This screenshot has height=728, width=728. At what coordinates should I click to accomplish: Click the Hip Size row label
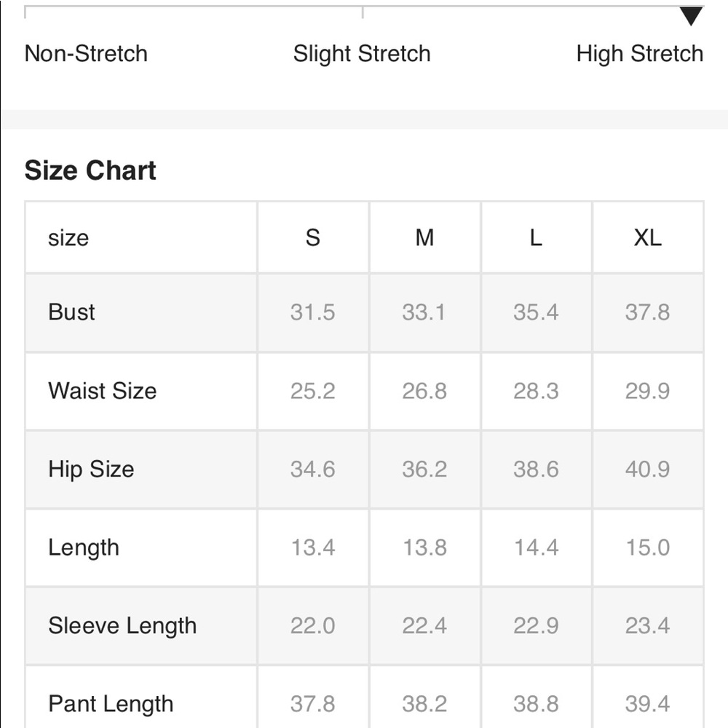(x=91, y=469)
